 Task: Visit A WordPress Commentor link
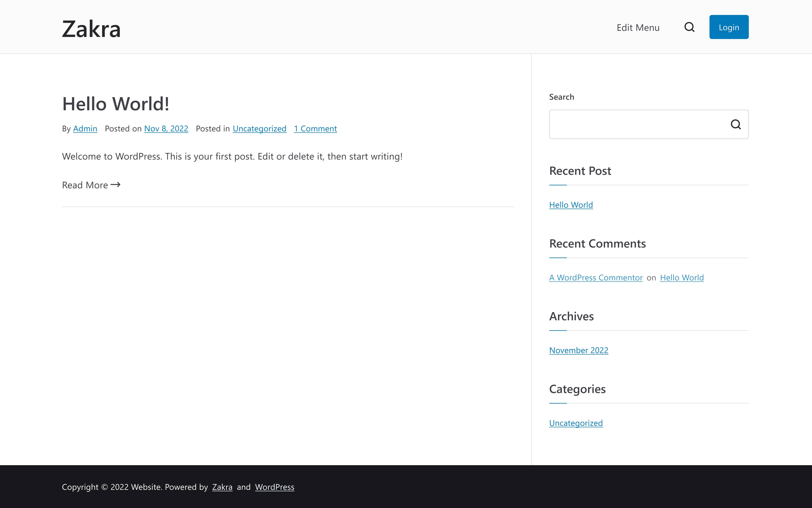click(x=596, y=277)
